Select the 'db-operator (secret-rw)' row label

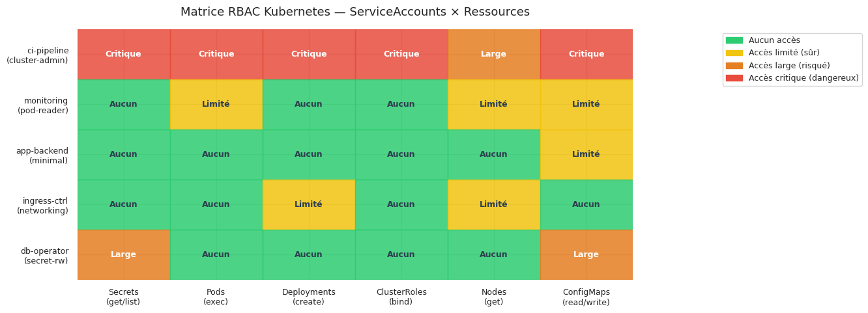(44, 256)
